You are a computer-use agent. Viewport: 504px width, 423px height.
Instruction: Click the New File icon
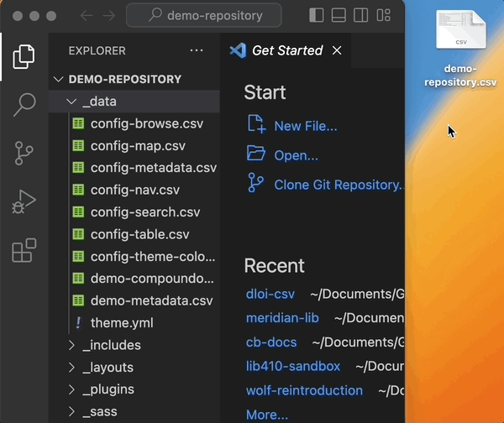[256, 124]
